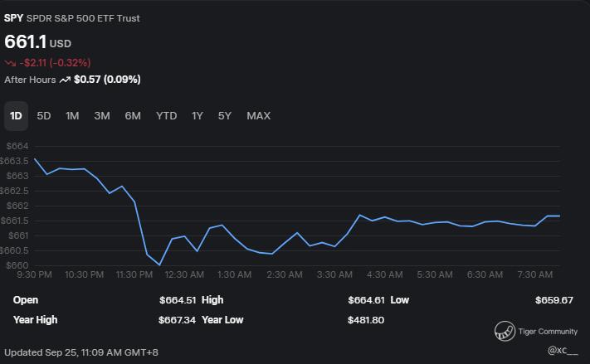Select the 3M range tab
Image resolution: width=590 pixels, height=364 pixels.
[x=102, y=116]
